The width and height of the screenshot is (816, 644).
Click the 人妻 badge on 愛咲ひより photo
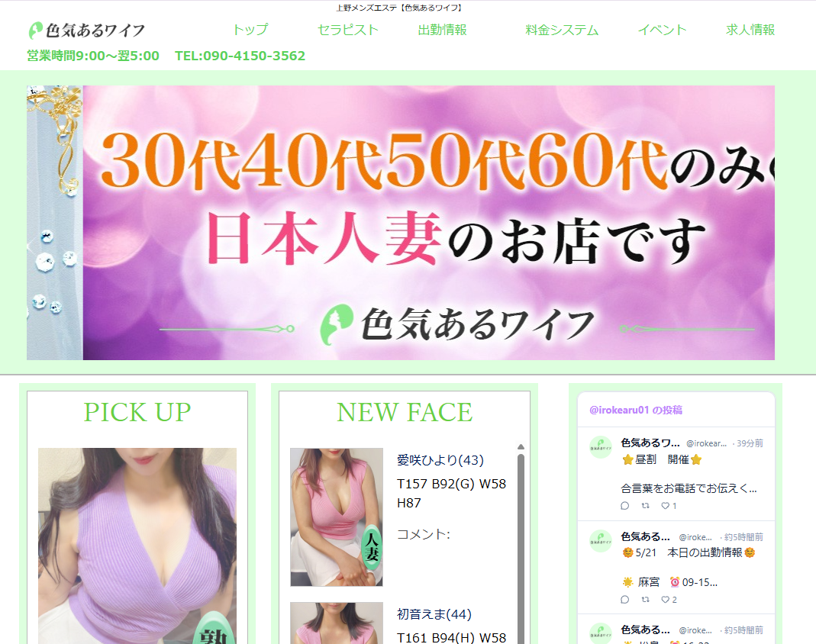[x=372, y=547]
